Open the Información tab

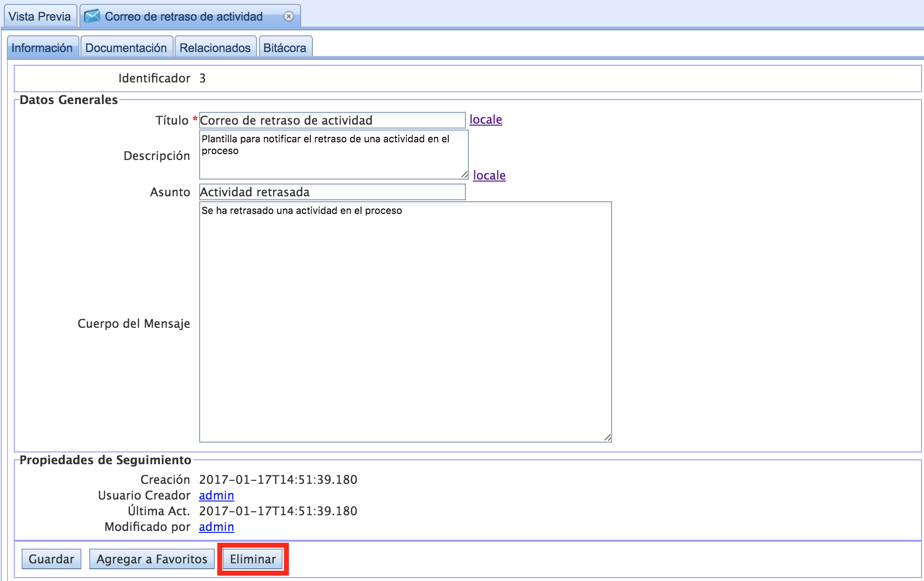42,48
